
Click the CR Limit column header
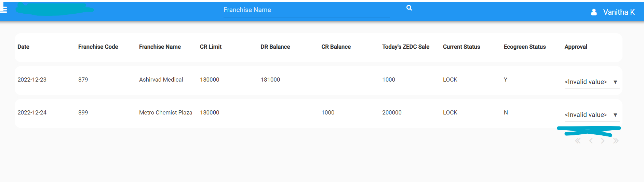click(211, 47)
